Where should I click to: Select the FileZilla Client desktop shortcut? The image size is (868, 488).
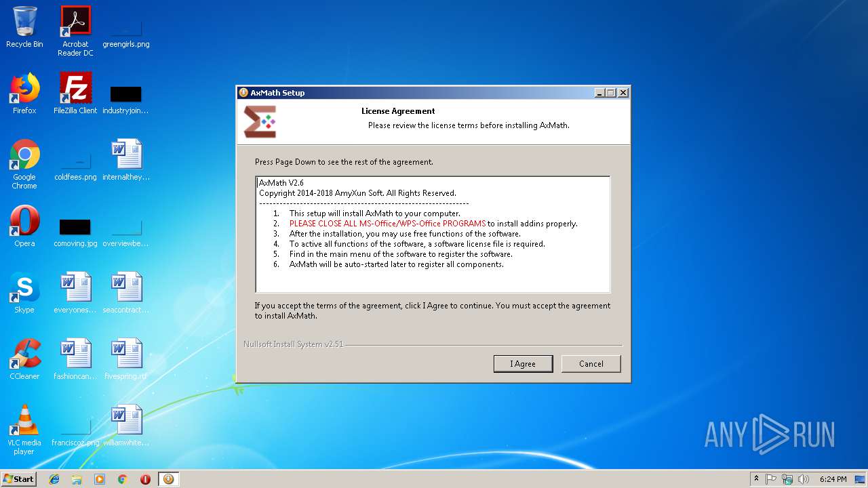coord(75,94)
